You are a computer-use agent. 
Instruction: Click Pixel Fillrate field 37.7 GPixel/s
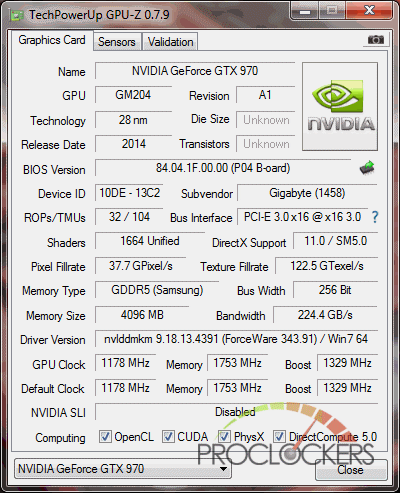click(140, 266)
